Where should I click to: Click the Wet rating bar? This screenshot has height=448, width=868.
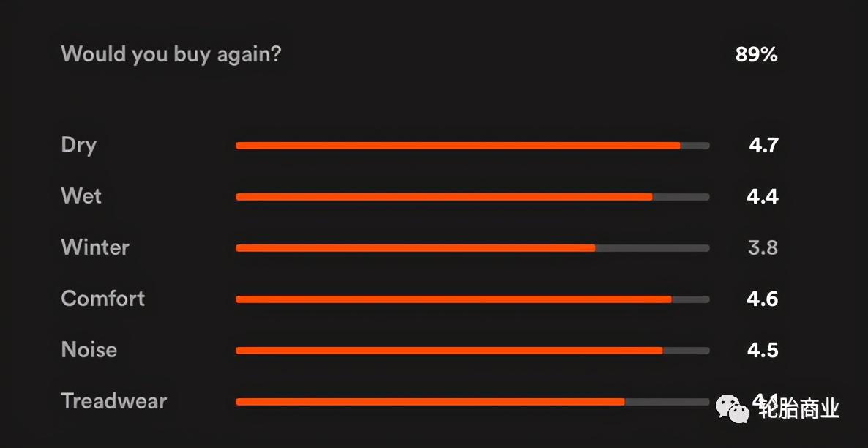(472, 197)
